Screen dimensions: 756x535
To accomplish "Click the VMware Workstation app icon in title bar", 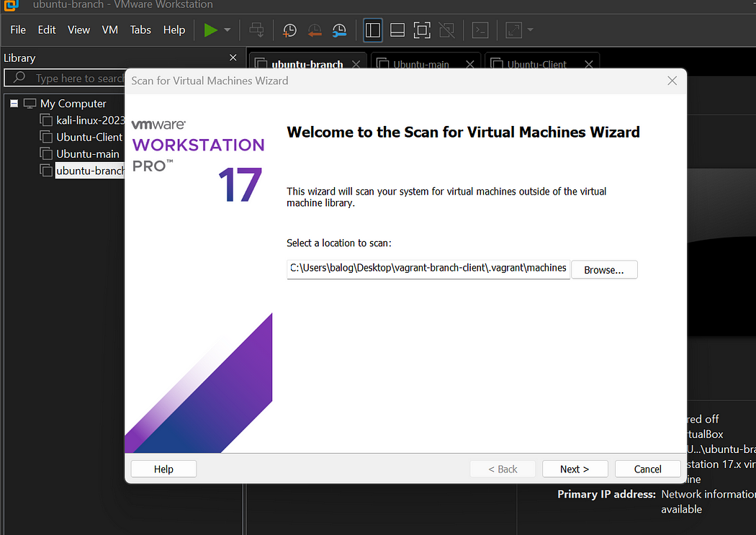I will click(11, 5).
